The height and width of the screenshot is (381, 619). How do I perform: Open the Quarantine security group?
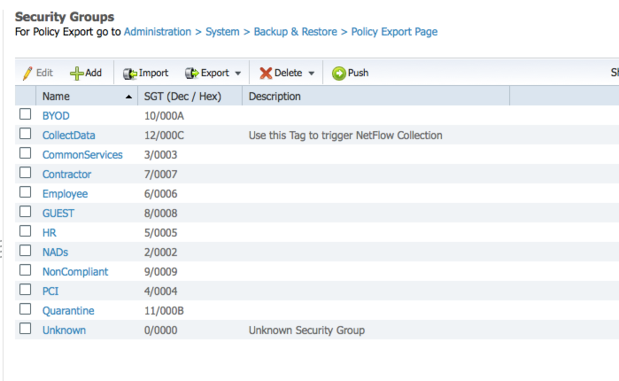(x=68, y=311)
